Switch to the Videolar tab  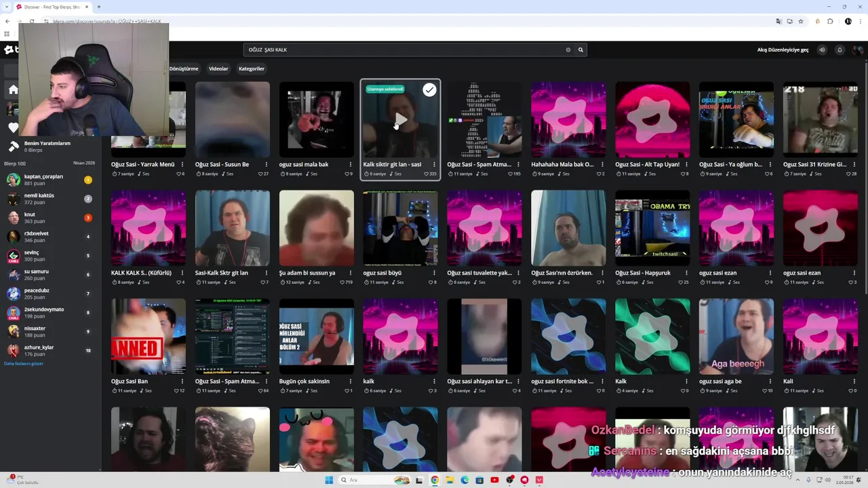pos(218,68)
